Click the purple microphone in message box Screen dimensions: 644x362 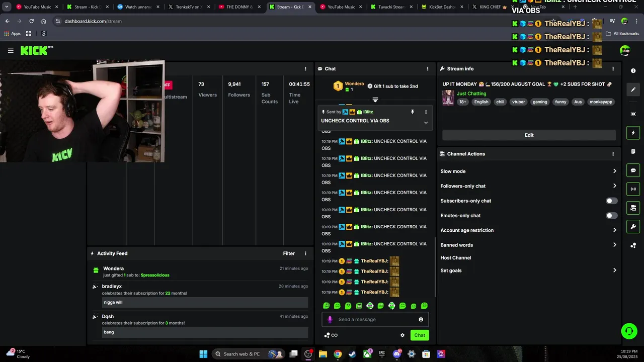pyautogui.click(x=330, y=319)
